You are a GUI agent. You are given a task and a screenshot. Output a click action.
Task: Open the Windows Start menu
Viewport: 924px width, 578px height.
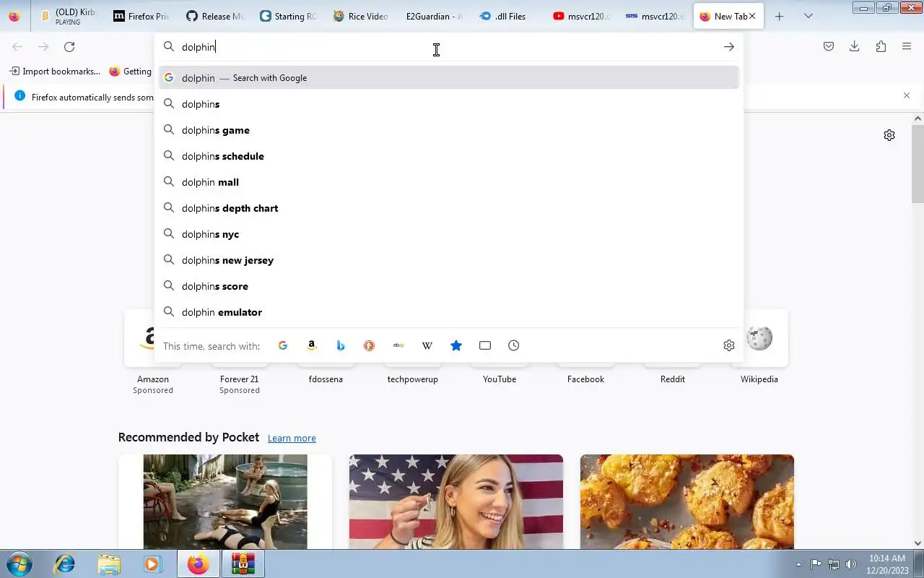pyautogui.click(x=18, y=564)
